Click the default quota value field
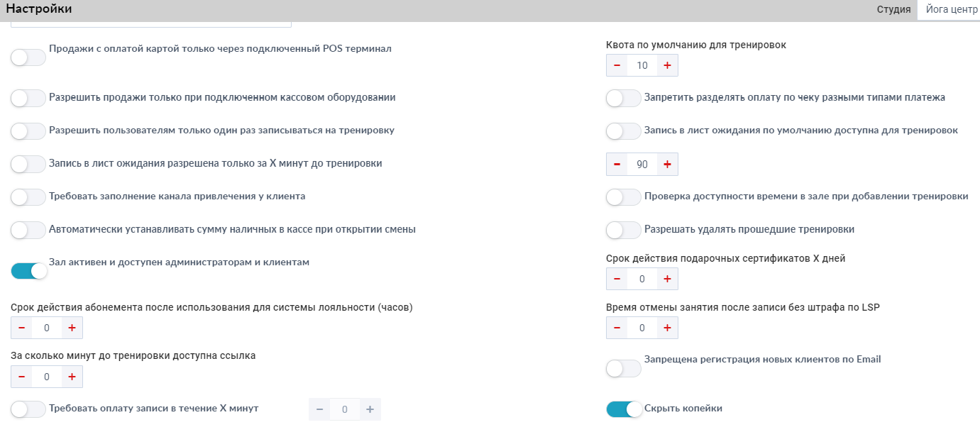The image size is (980, 432). [x=642, y=66]
